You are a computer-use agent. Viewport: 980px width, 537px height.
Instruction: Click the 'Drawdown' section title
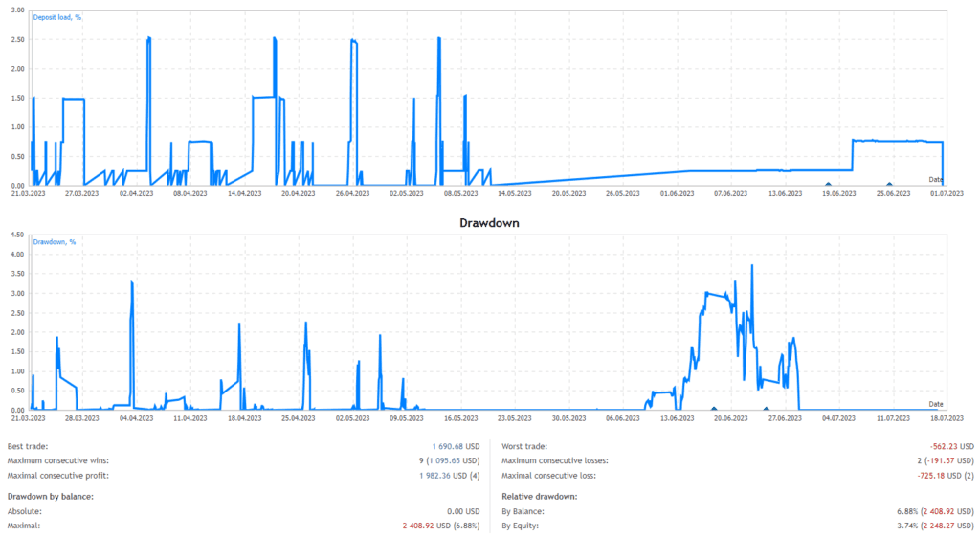point(489,221)
